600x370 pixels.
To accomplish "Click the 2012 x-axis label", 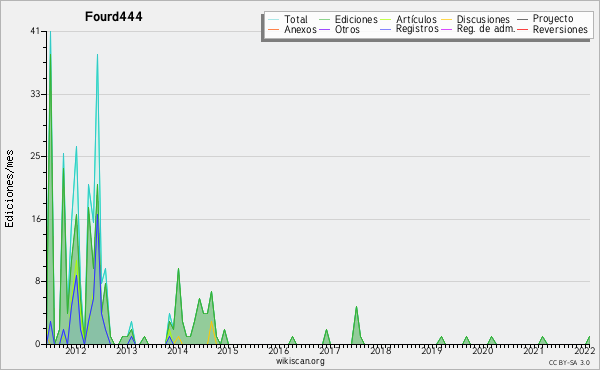I will (x=76, y=351).
